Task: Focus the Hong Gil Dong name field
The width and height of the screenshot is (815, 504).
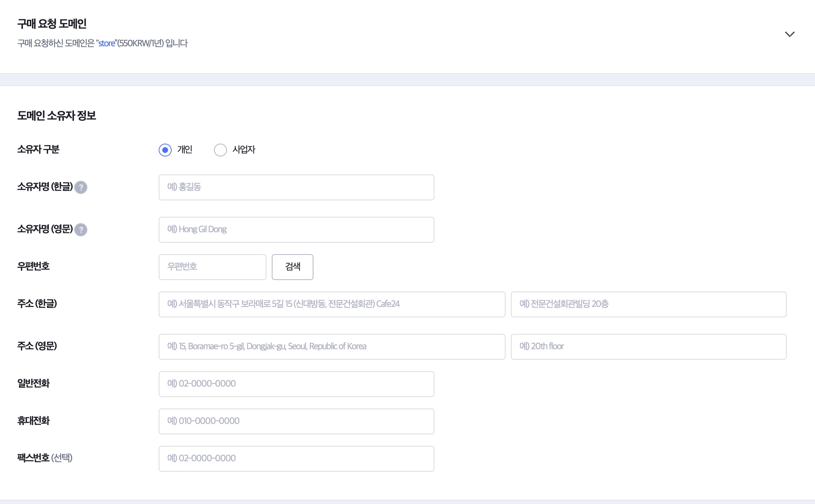Action: (296, 230)
